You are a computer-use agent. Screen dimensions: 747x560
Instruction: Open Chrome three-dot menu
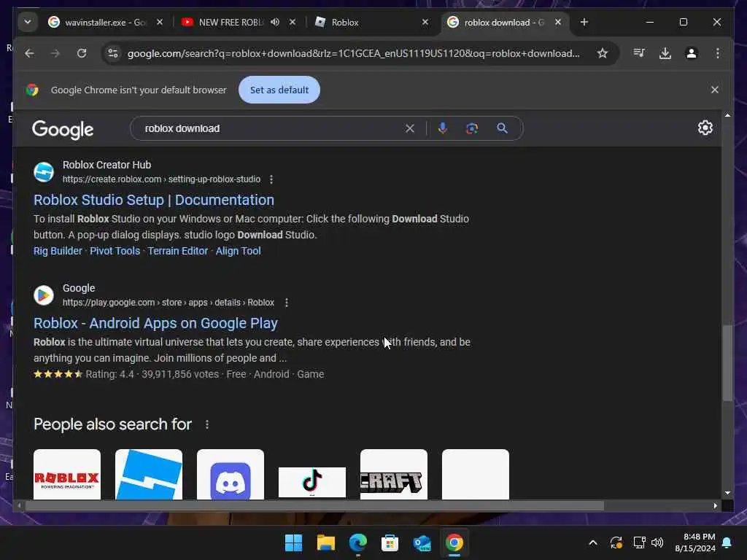(718, 53)
